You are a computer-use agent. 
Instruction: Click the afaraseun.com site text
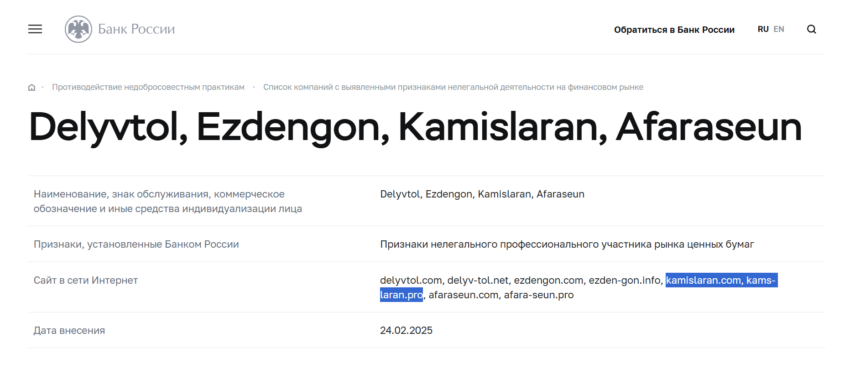point(463,295)
